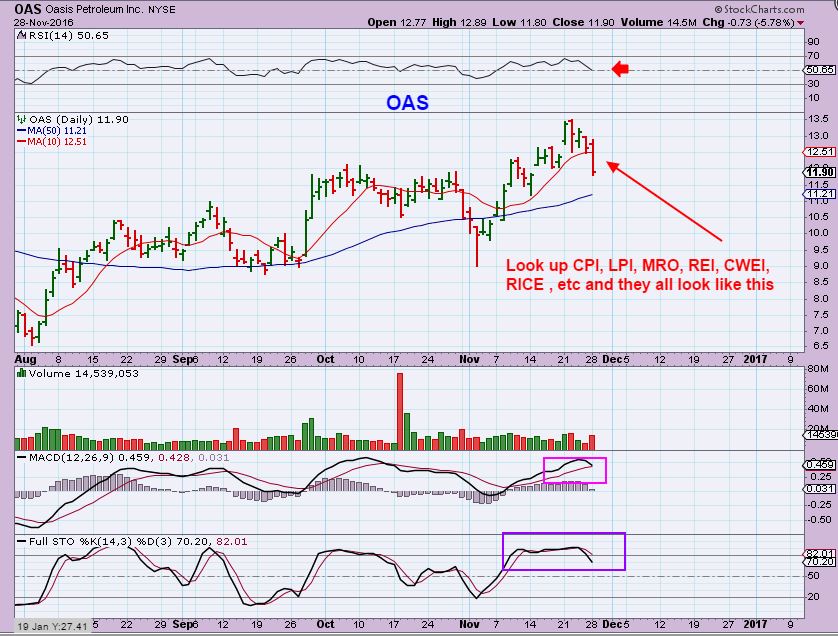Click the 70.20 stochastic value tag
Screen dimensions: 838x636
(820, 562)
